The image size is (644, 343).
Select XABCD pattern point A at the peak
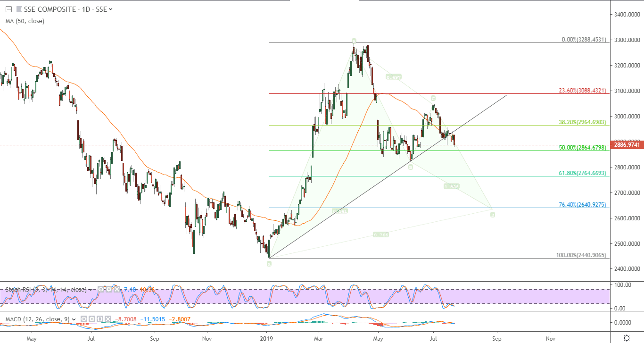[x=353, y=41]
